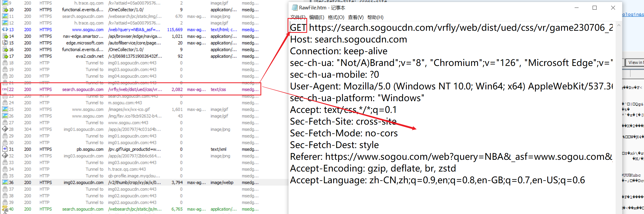The height and width of the screenshot is (214, 644).
Task: Click text/xml content type in session 31
Action: click(218, 149)
